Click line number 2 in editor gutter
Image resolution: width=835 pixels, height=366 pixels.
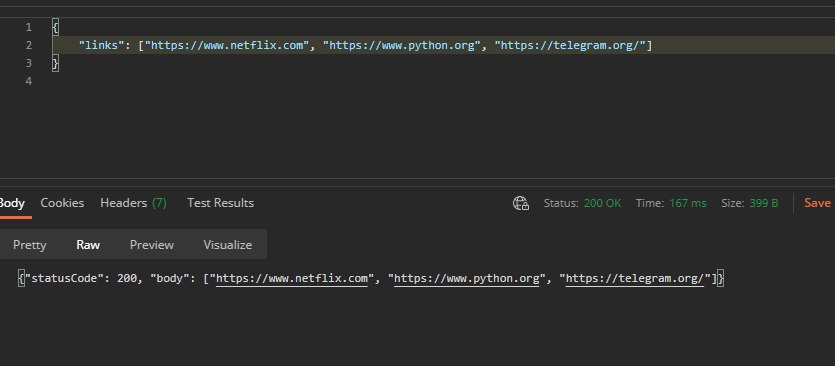[x=28, y=45]
